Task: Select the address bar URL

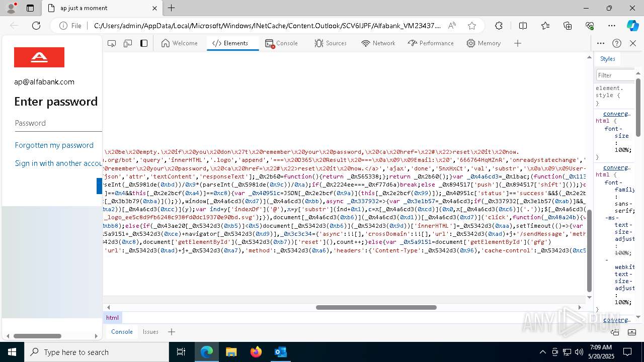Action: (x=267, y=26)
